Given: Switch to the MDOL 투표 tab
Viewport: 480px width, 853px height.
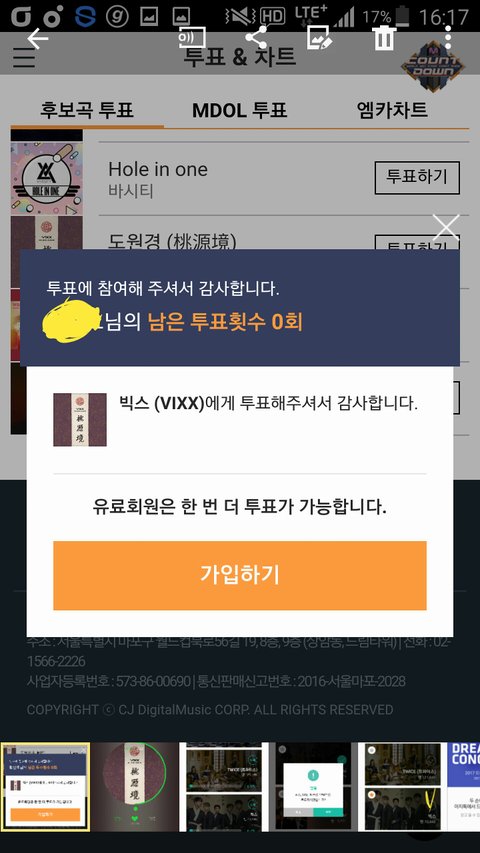Looking at the screenshot, I should tap(239, 110).
